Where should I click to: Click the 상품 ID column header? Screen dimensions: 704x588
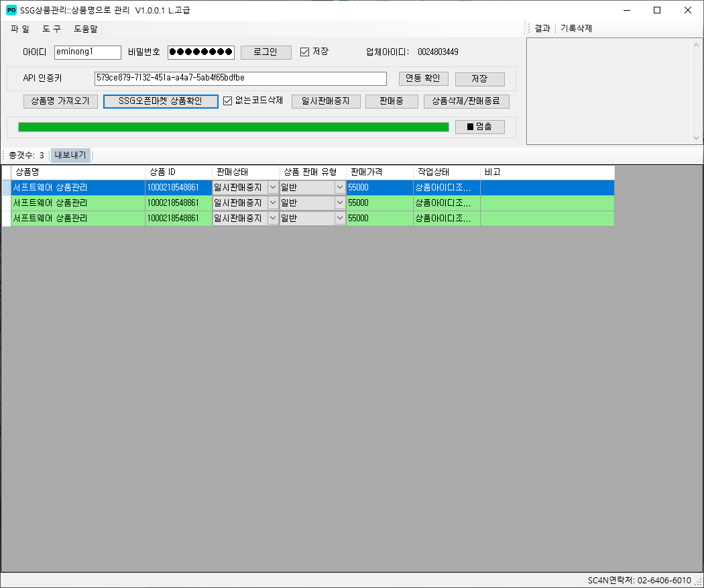(x=179, y=172)
